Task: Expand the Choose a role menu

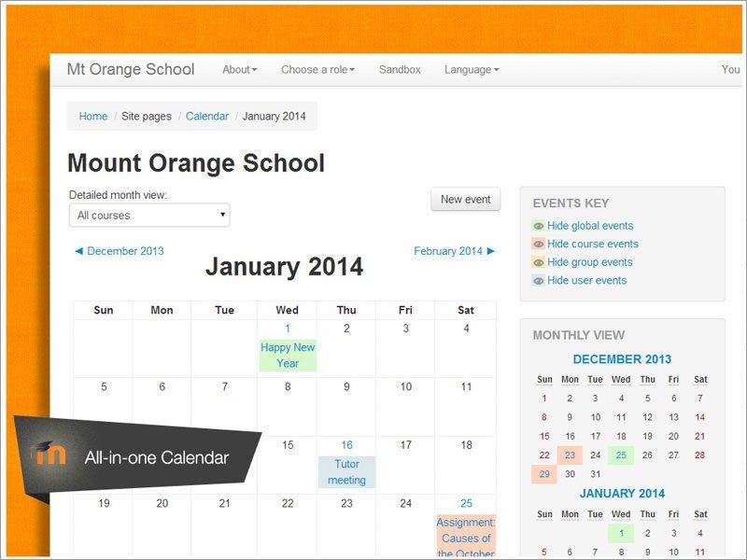Action: pyautogui.click(x=317, y=69)
